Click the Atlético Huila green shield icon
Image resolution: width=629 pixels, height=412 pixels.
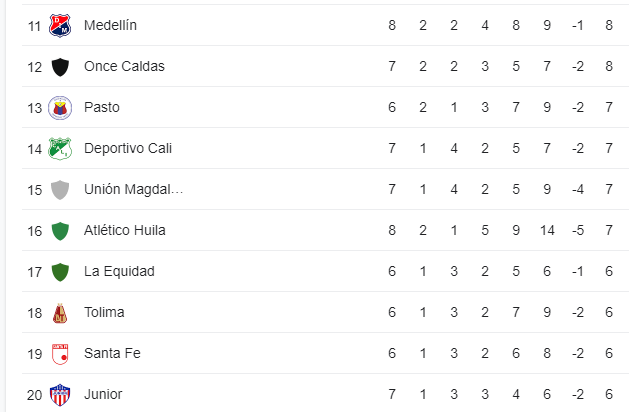(60, 231)
